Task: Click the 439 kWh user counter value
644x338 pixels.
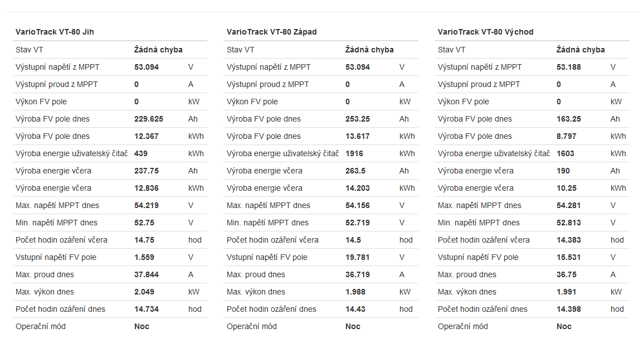Action: [x=141, y=153]
